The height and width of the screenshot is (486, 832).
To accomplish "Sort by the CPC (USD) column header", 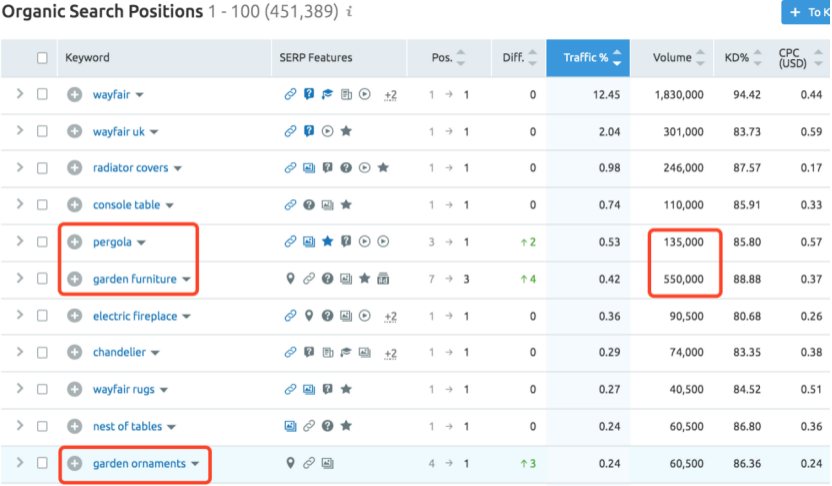I will 800,57.
